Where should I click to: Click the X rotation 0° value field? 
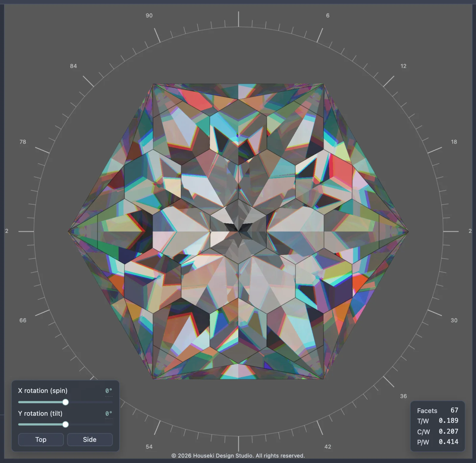coord(109,391)
